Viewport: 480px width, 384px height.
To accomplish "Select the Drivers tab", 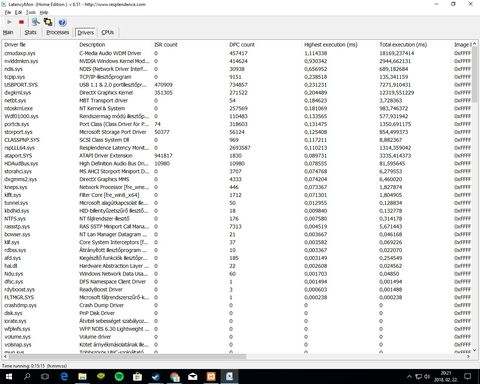I will [86, 32].
